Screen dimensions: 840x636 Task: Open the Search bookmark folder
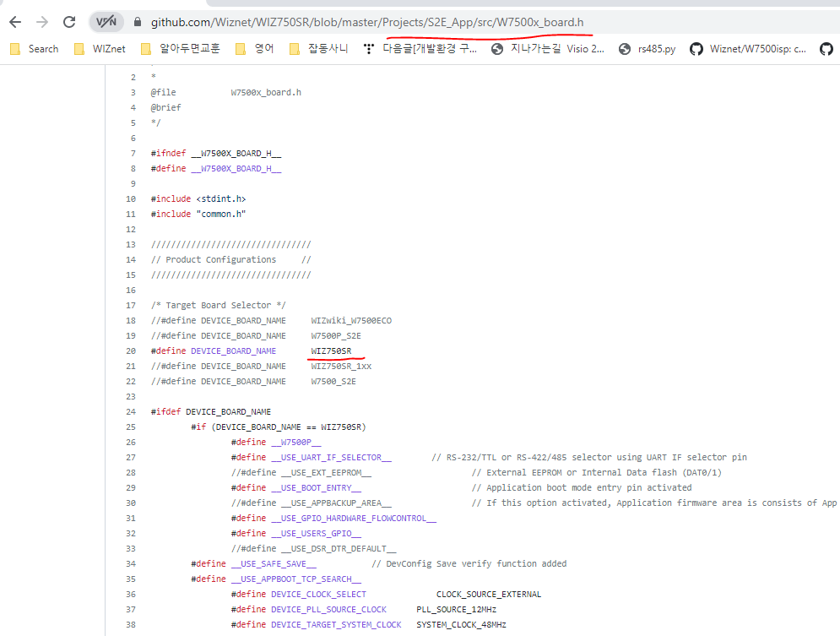(35, 49)
